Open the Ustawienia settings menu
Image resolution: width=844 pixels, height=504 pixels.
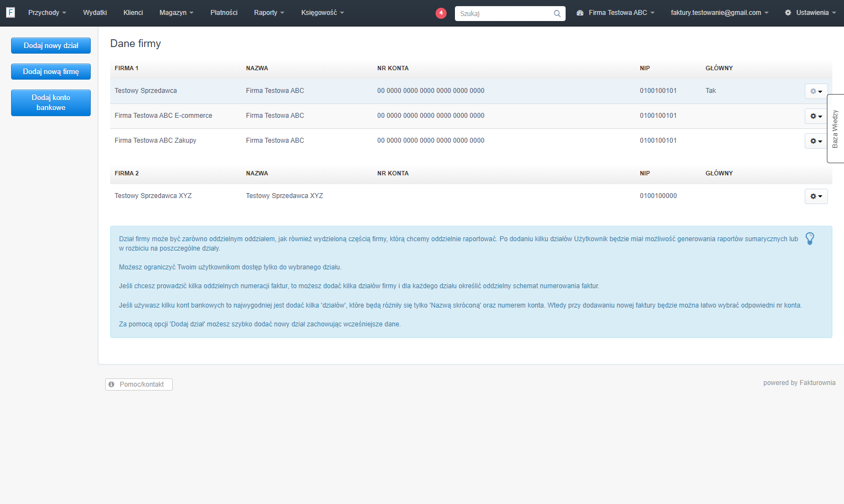(x=810, y=13)
